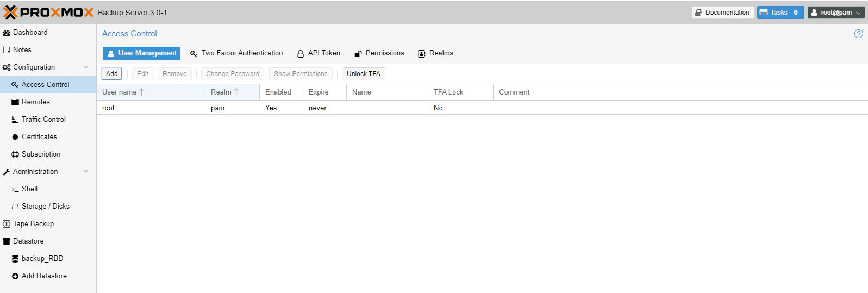Switch to the API Token tab

(x=319, y=53)
